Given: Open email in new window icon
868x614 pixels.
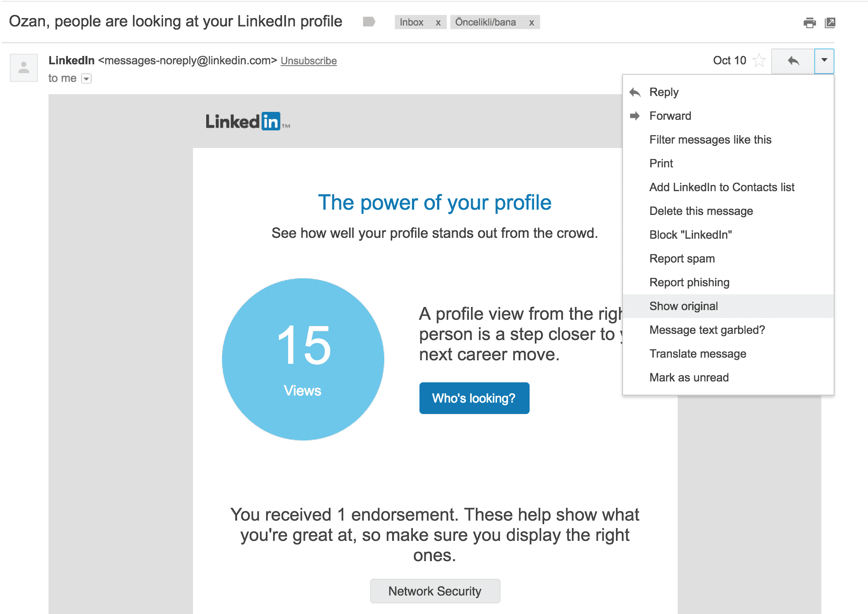Looking at the screenshot, I should point(830,22).
